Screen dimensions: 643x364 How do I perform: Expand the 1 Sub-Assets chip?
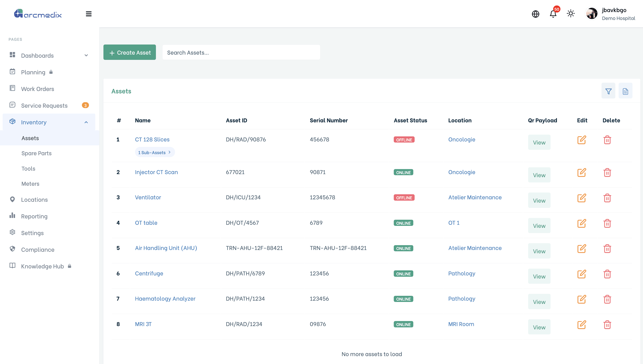155,152
